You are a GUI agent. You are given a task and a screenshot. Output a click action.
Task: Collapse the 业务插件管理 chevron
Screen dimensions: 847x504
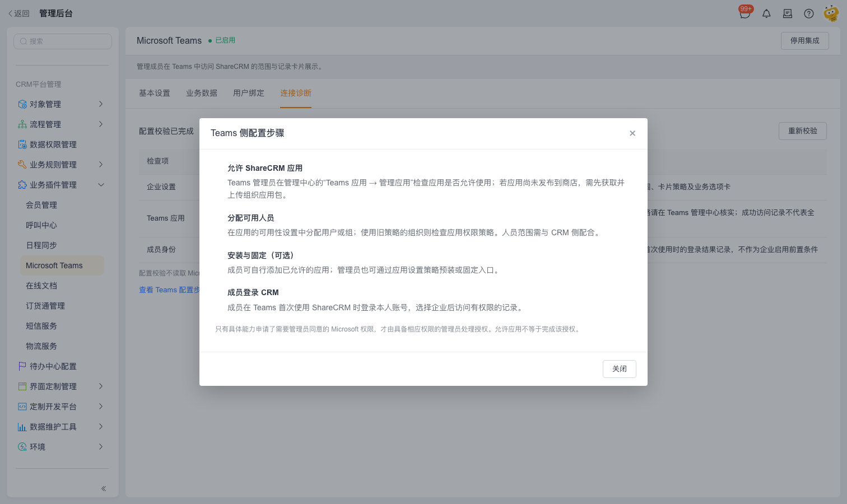point(101,185)
